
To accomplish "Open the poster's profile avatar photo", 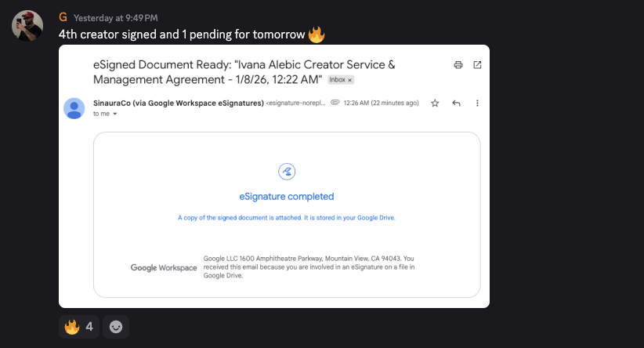I will 27,26.
